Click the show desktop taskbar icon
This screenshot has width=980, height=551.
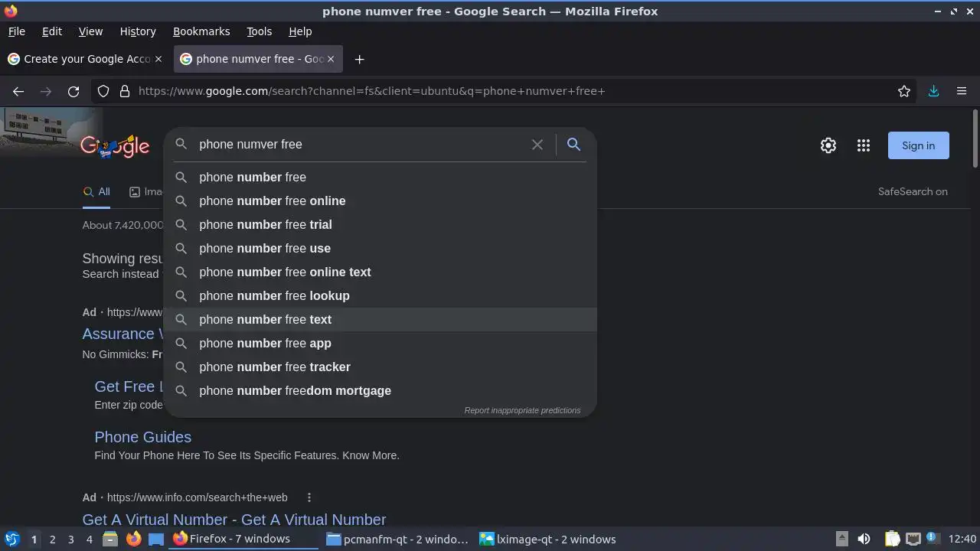point(156,539)
